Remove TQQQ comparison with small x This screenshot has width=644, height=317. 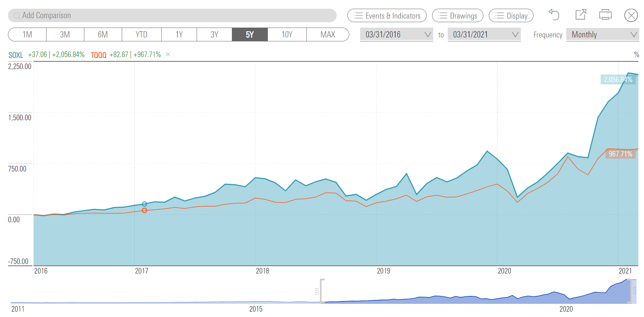click(168, 54)
